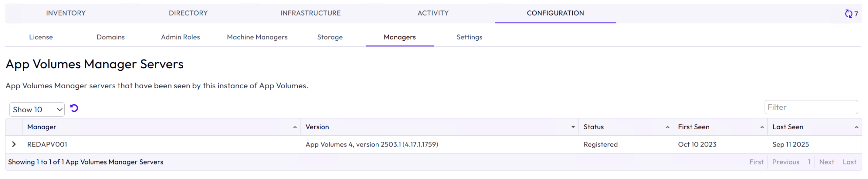
Task: Sort by Last Seen column arrow
Action: pos(856,127)
